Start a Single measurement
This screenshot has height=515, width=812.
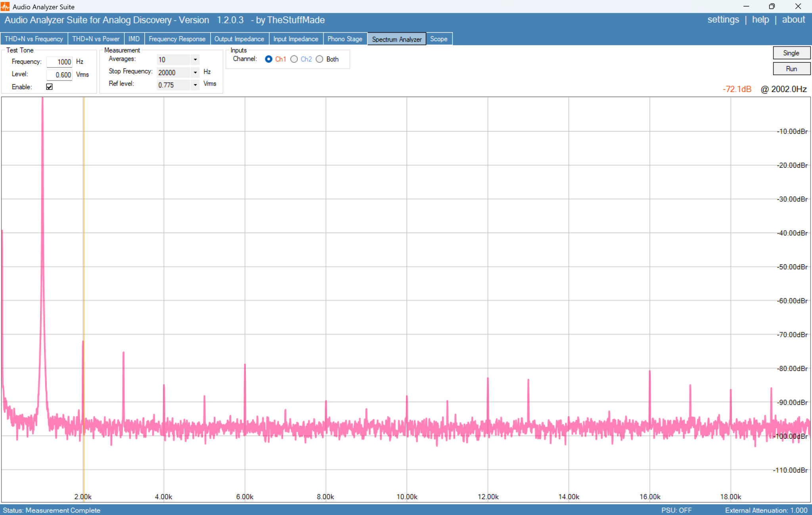pos(791,53)
